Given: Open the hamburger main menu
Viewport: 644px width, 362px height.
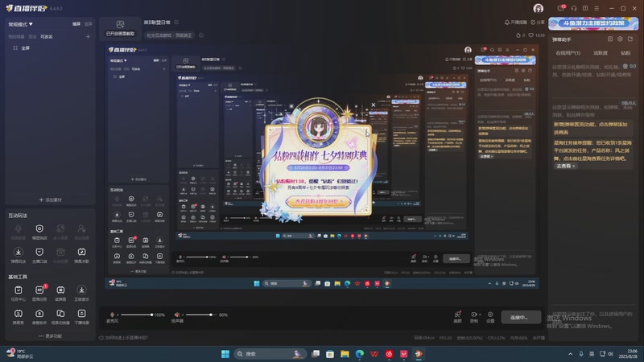Looking at the screenshot, I should tap(597, 8).
